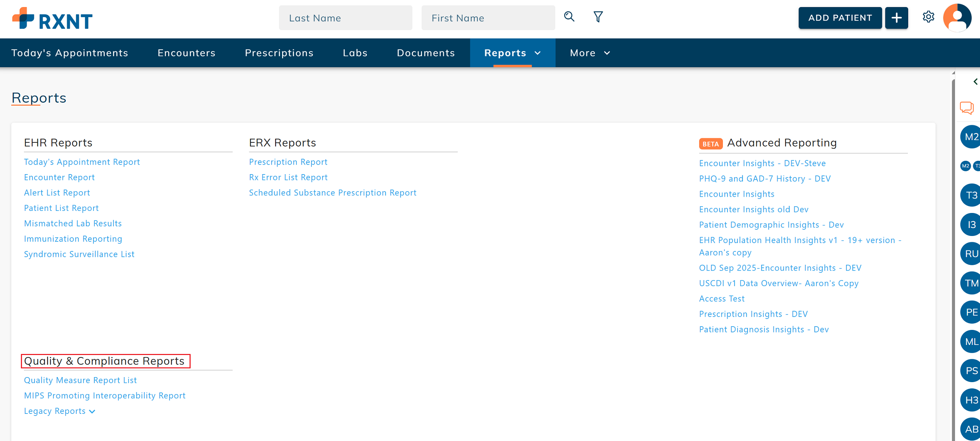Open Encounter Insights - DEV-Steve
This screenshot has height=441, width=980.
click(763, 163)
